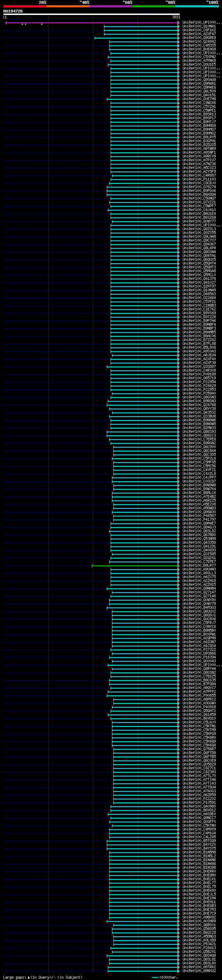Click the orange ~40% identity scale segment
Image resolution: width=222 pixels, height=980 pixels.
click(68, 6)
